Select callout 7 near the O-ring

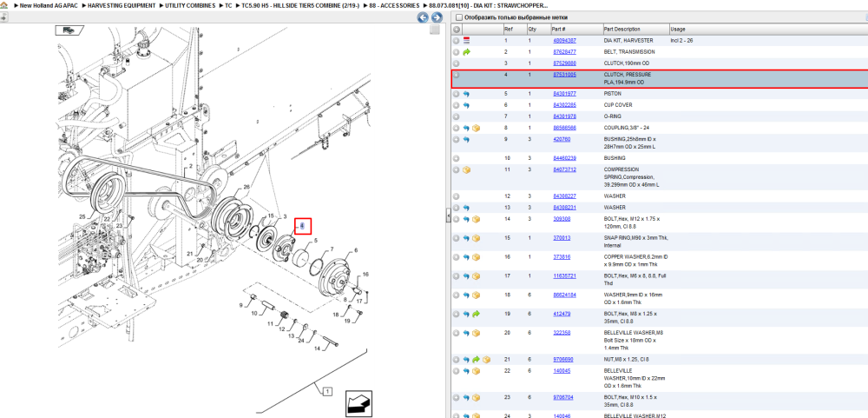(332, 249)
